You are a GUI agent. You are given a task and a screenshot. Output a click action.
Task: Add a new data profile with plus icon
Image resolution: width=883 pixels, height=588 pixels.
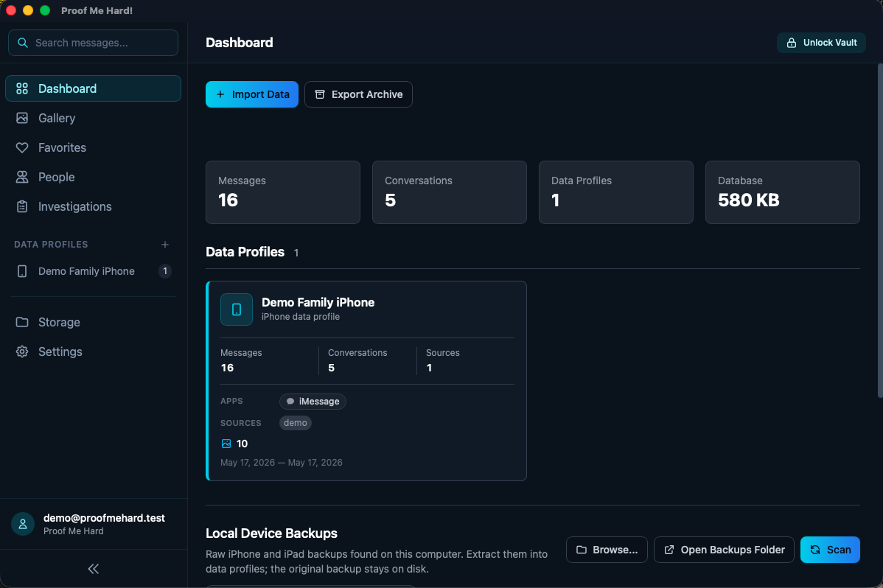165,245
